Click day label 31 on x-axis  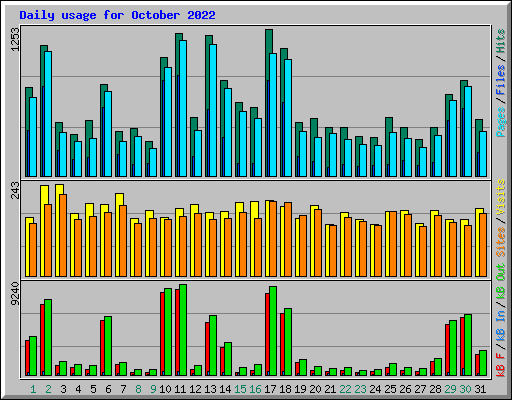[480, 389]
